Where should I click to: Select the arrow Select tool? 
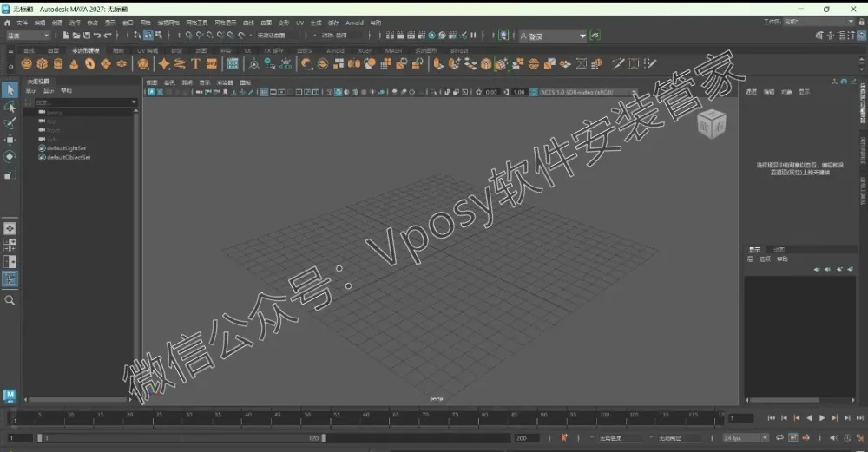tap(10, 89)
